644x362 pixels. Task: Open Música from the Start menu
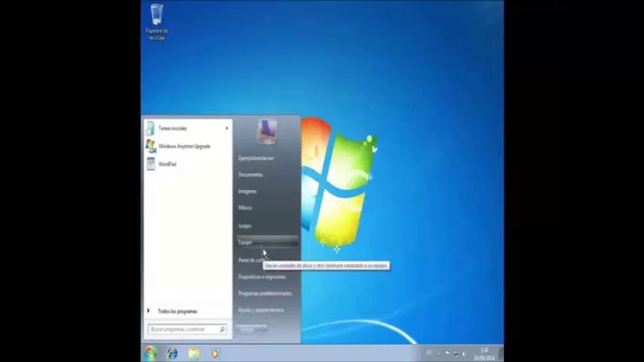pyautogui.click(x=245, y=208)
